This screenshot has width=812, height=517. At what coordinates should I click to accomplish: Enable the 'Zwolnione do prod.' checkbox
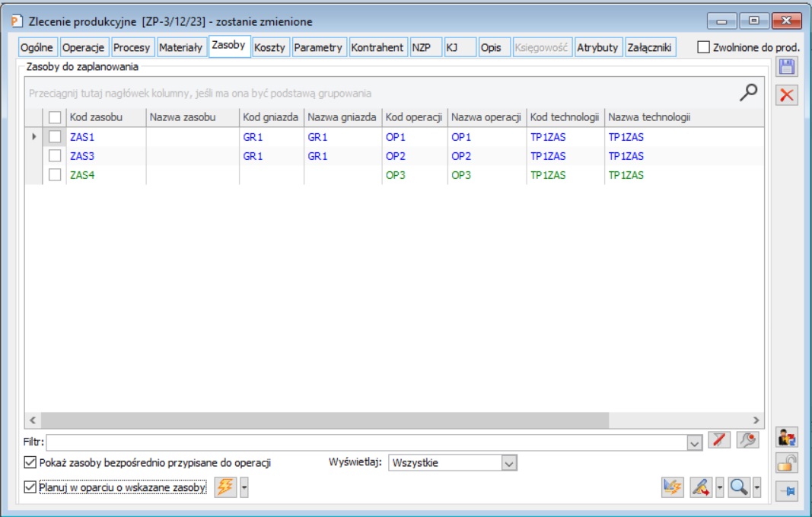coord(704,47)
